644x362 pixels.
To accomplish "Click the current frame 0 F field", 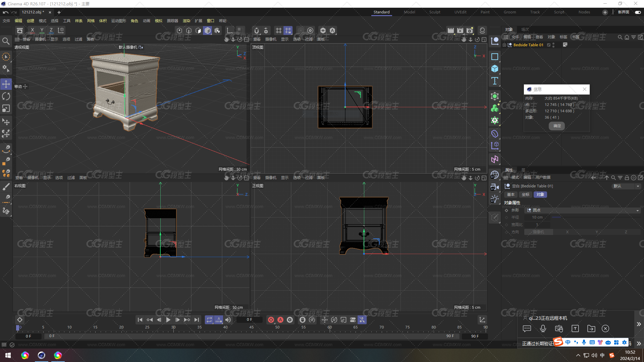I will click(x=249, y=320).
